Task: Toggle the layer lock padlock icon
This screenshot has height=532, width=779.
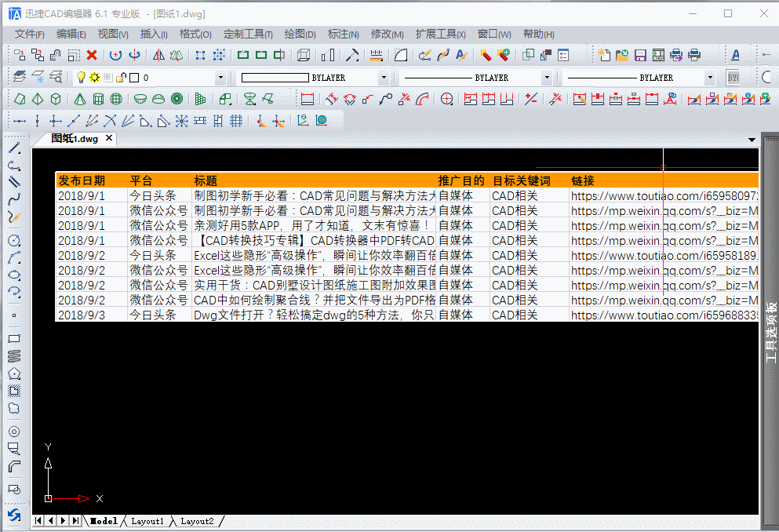Action: pyautogui.click(x=119, y=77)
